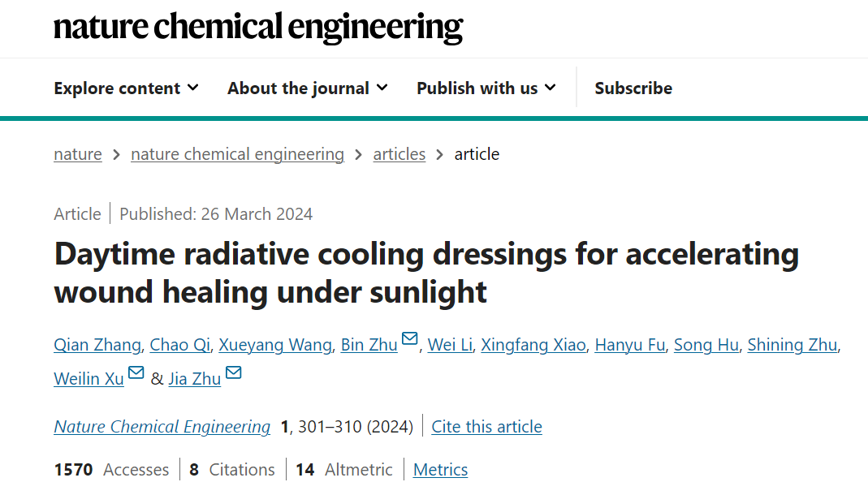Open author Shining Zhu's link
Viewport: 868px width, 495px height.
[x=792, y=345]
